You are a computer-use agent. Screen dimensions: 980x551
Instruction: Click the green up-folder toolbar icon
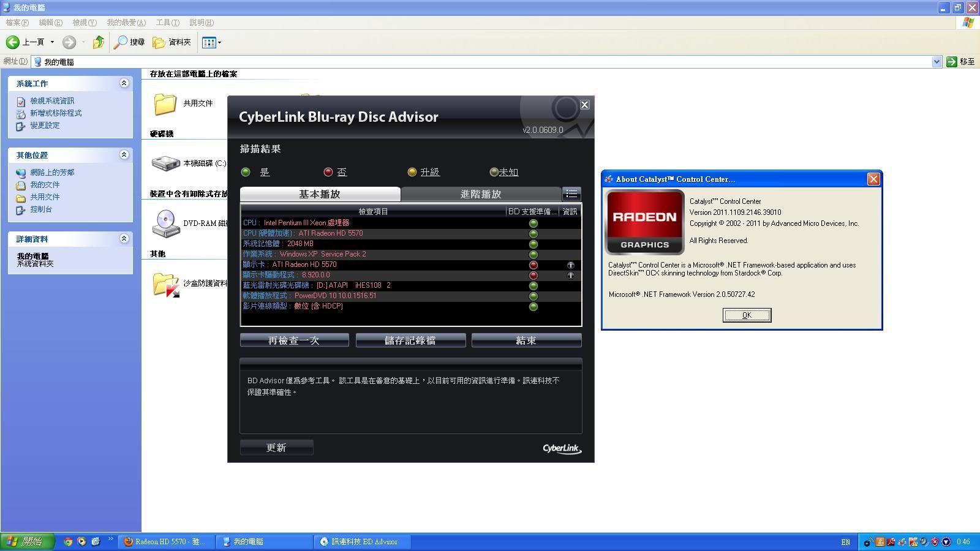[x=98, y=42]
